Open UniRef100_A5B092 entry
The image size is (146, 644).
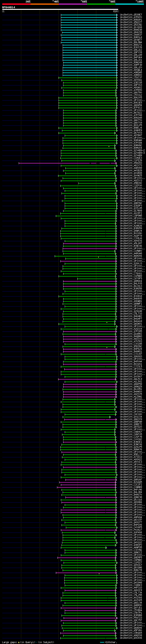(x=131, y=183)
